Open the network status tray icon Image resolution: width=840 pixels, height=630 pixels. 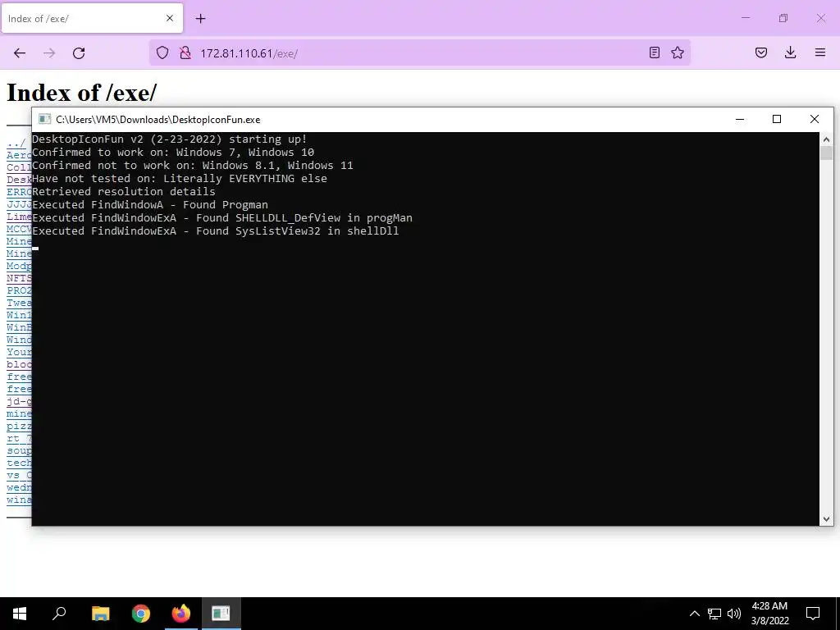[x=714, y=614]
